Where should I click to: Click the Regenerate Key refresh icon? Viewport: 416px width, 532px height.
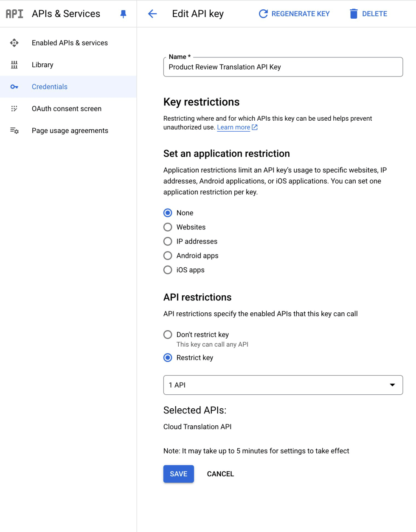pos(263,14)
